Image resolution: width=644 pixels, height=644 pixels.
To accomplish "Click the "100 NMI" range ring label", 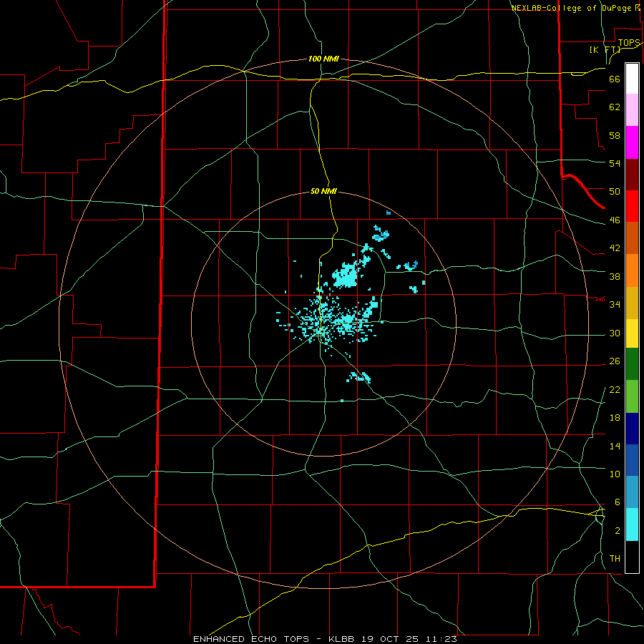I will point(323,59).
